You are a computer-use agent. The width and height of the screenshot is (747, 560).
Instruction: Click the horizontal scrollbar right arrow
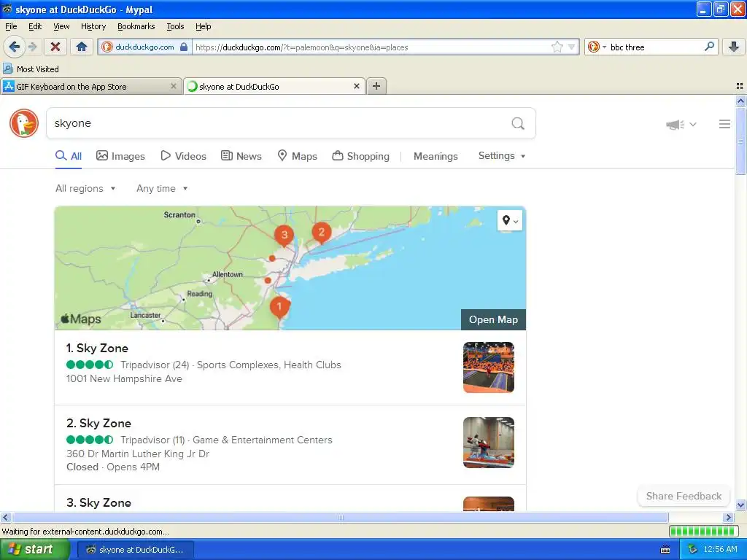click(x=729, y=517)
